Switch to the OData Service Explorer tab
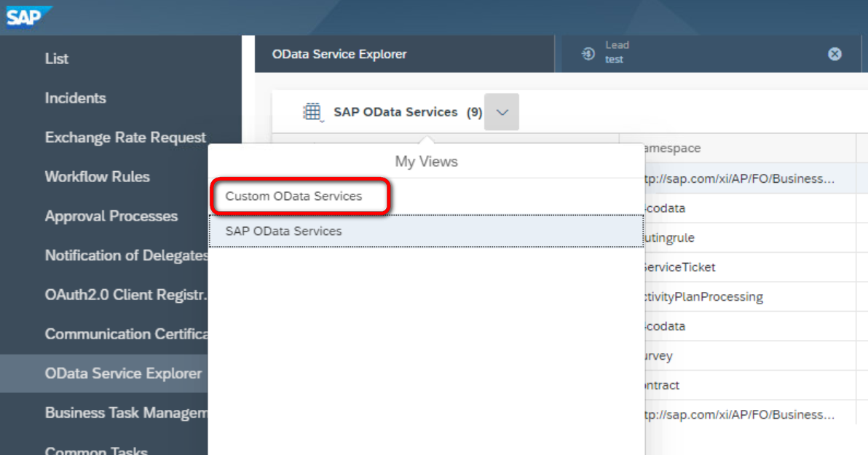The width and height of the screenshot is (868, 455). pos(339,54)
